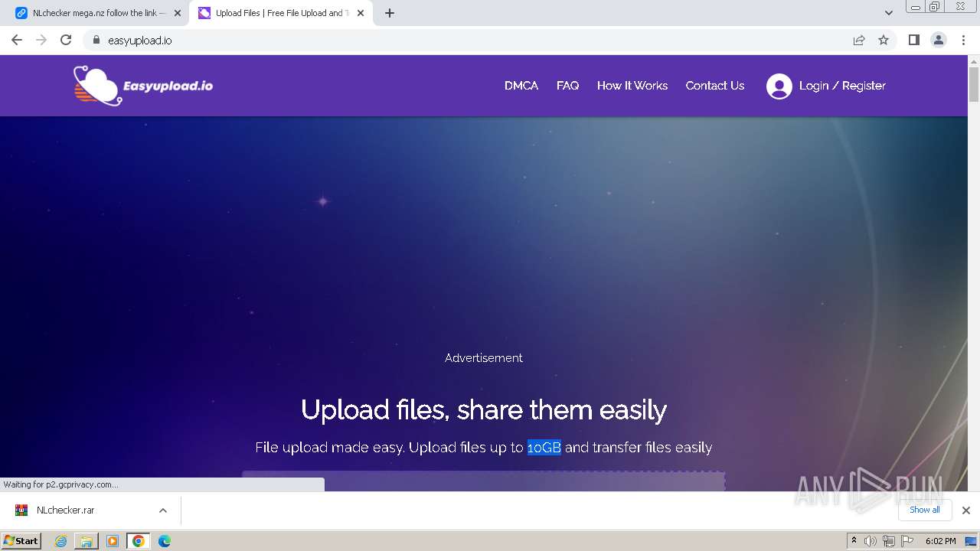View site info padlock icon
The image size is (980, 551).
click(96, 40)
